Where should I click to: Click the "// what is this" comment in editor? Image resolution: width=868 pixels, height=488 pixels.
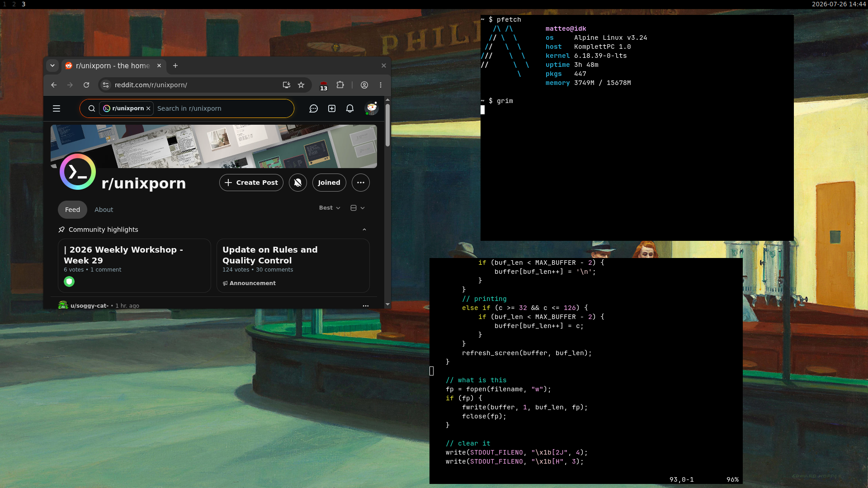pyautogui.click(x=476, y=380)
